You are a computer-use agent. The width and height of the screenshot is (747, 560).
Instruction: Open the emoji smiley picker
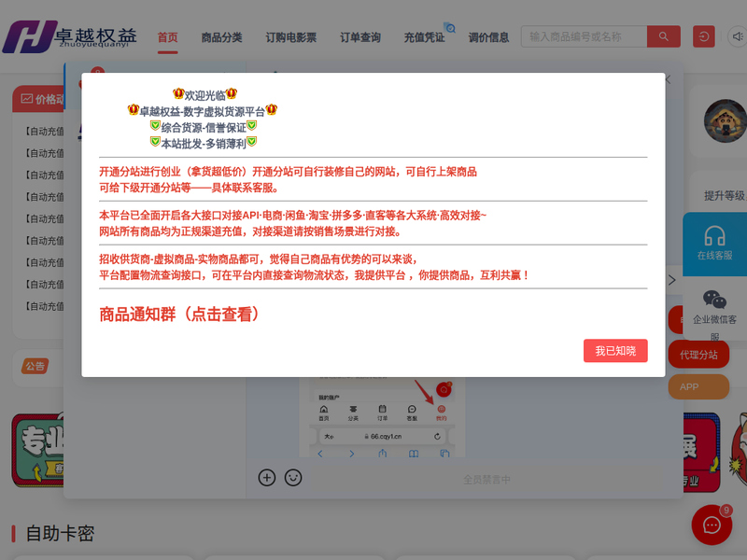[x=293, y=477]
